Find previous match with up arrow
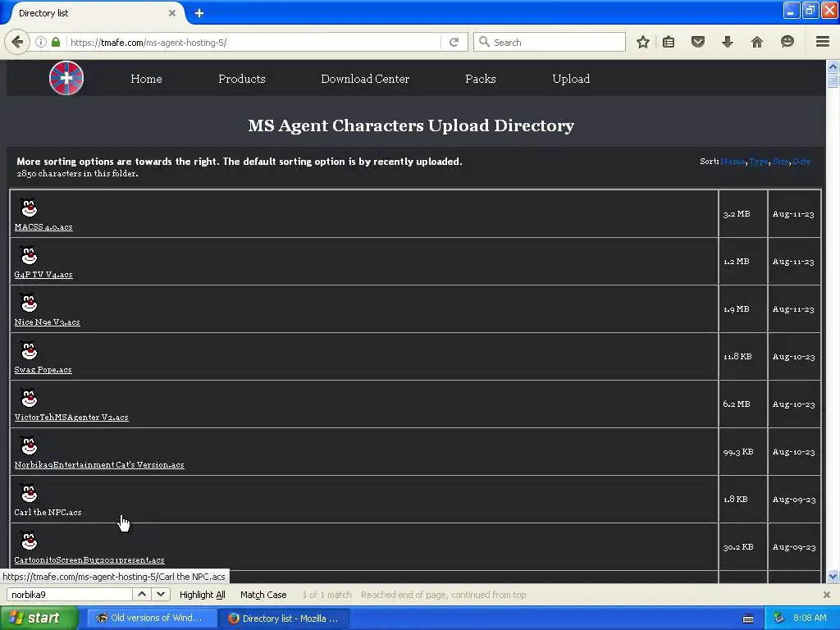The width and height of the screenshot is (840, 630). coord(141,594)
